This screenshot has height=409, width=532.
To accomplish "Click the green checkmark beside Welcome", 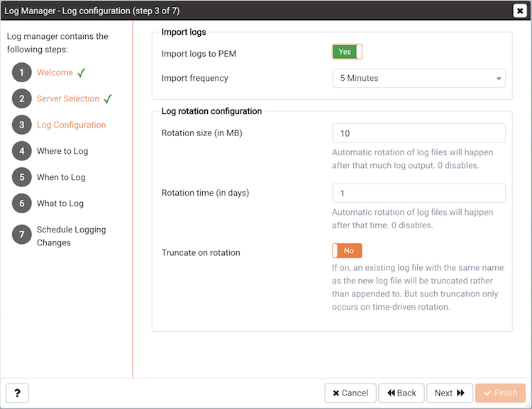I will pyautogui.click(x=81, y=72).
